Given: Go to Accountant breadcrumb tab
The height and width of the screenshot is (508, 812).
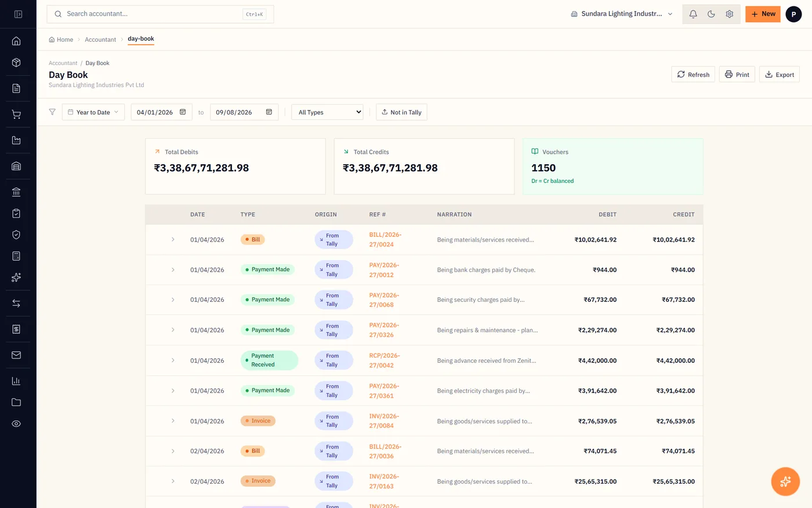Looking at the screenshot, I should click(x=100, y=39).
